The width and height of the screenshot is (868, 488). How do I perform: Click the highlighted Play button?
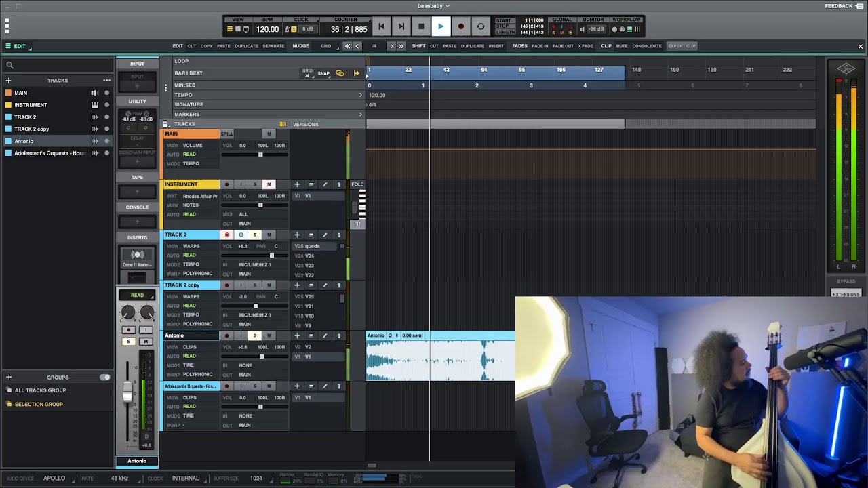point(441,26)
